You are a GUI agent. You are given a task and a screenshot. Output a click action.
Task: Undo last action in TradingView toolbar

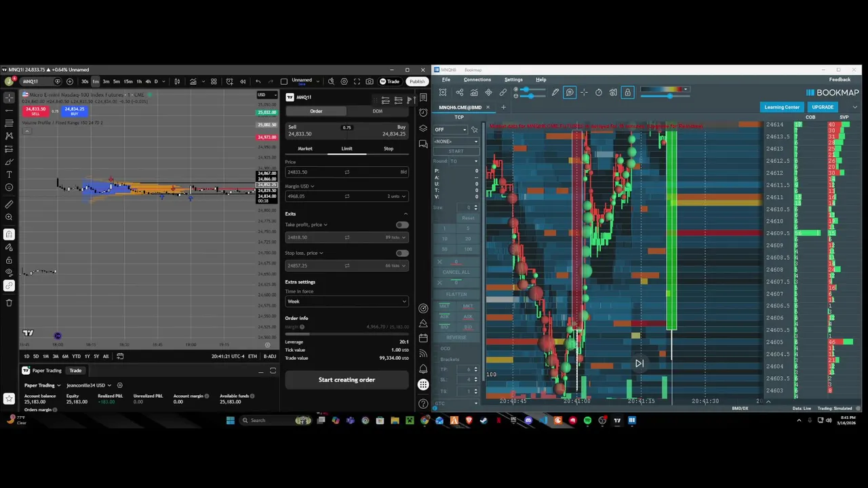coord(258,81)
